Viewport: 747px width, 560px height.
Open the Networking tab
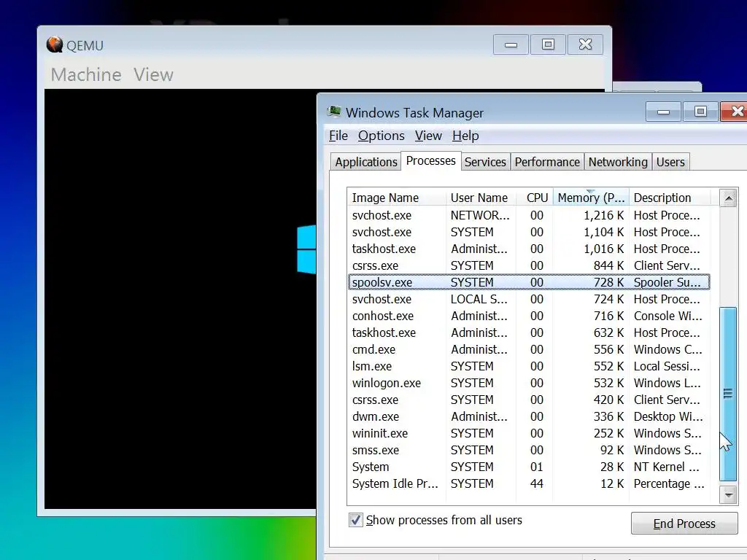click(618, 162)
